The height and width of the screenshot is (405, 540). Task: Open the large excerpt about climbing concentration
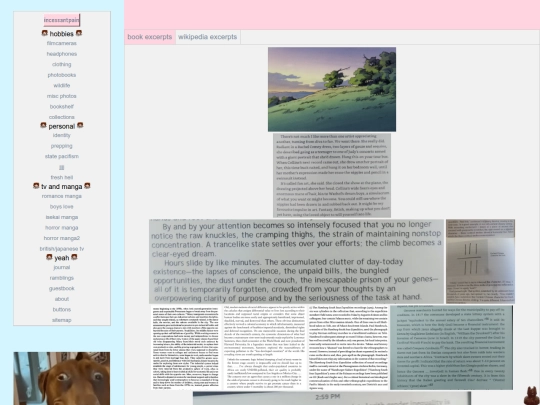tap(297, 261)
